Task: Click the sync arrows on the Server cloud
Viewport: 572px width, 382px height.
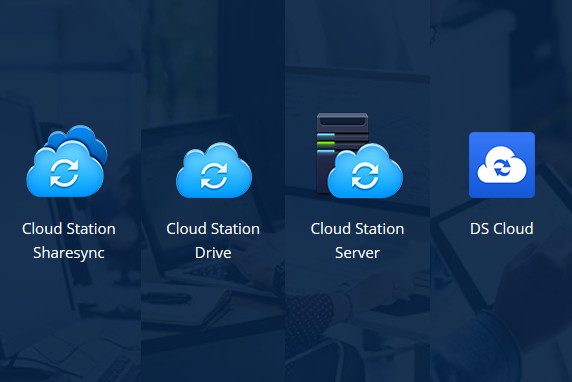Action: tap(365, 176)
